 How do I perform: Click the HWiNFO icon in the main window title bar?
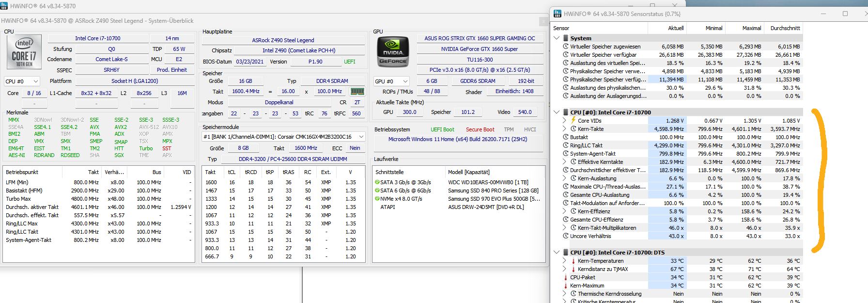pyautogui.click(x=4, y=6)
